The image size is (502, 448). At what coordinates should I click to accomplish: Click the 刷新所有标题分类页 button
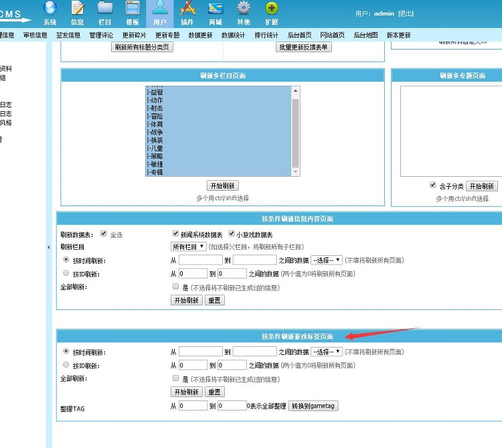142,47
